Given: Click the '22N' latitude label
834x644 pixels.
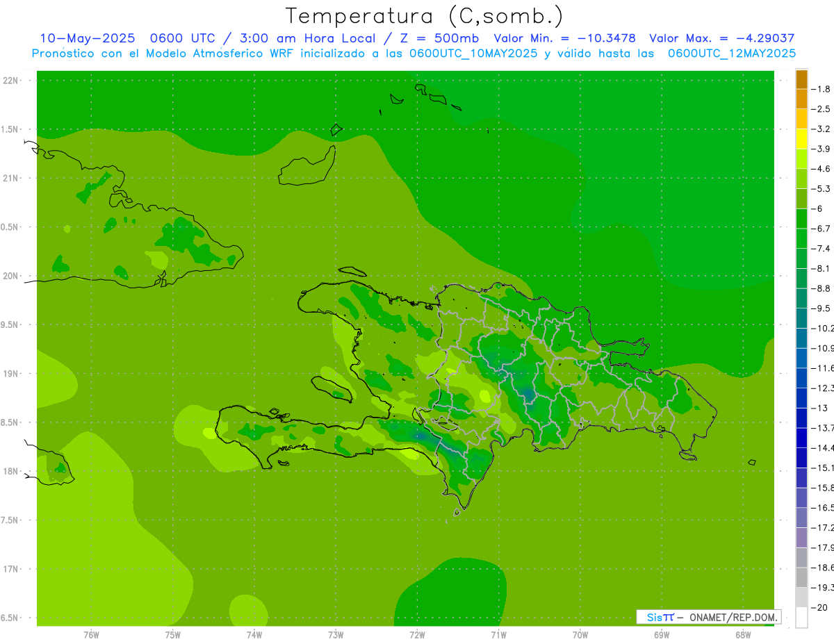Looking at the screenshot, I should click(11, 81).
